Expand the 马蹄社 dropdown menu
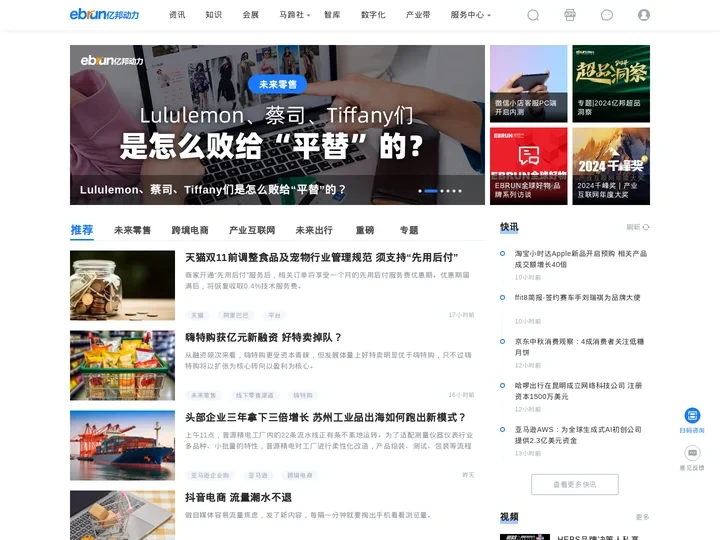Screen dimensions: 720x540 (x=295, y=15)
